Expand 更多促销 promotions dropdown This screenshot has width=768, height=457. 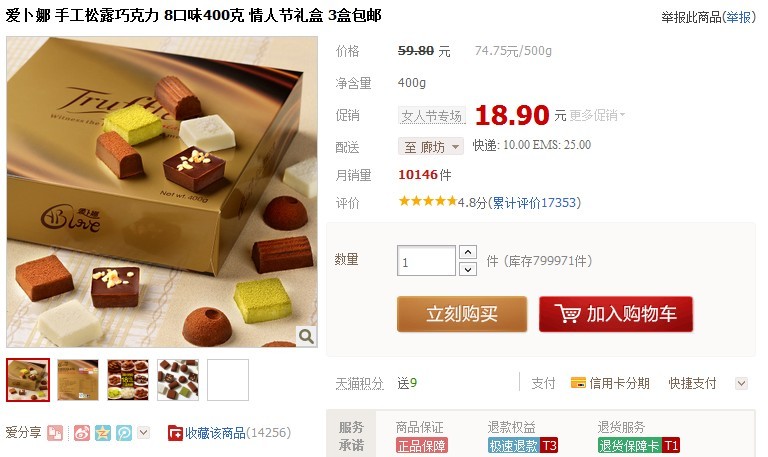(x=598, y=116)
